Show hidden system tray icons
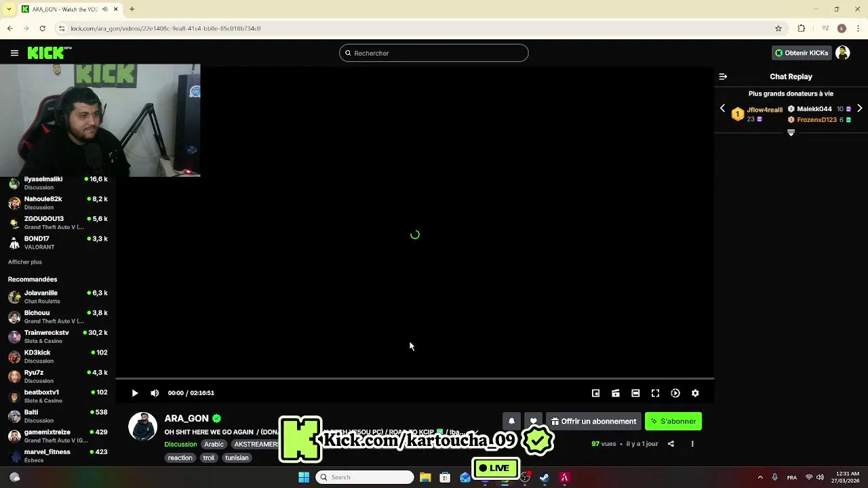 (x=760, y=477)
